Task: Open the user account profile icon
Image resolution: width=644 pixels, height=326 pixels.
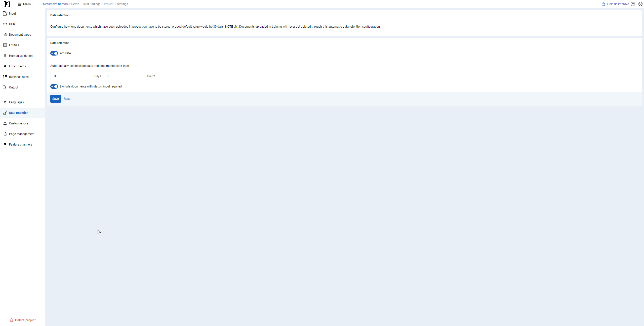Action: click(x=640, y=4)
